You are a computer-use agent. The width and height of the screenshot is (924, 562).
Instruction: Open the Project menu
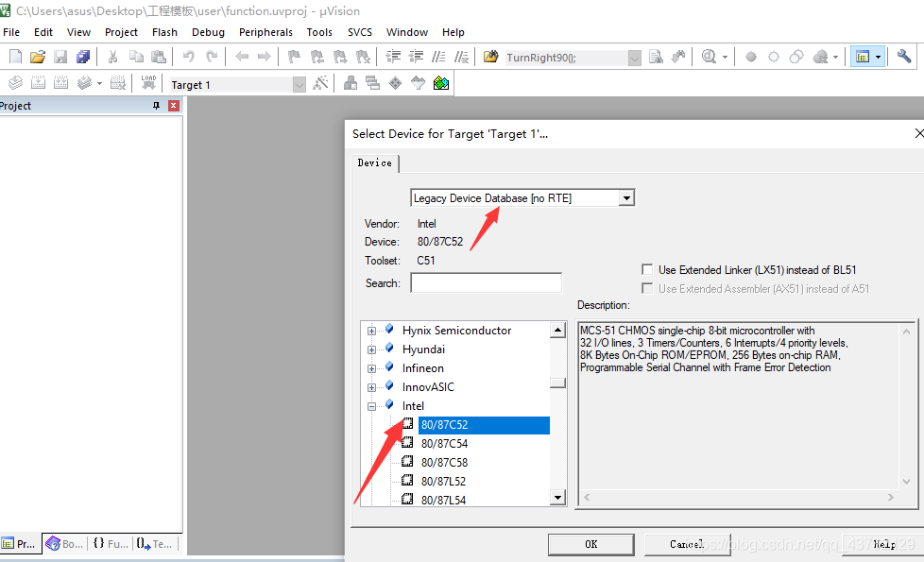[121, 32]
